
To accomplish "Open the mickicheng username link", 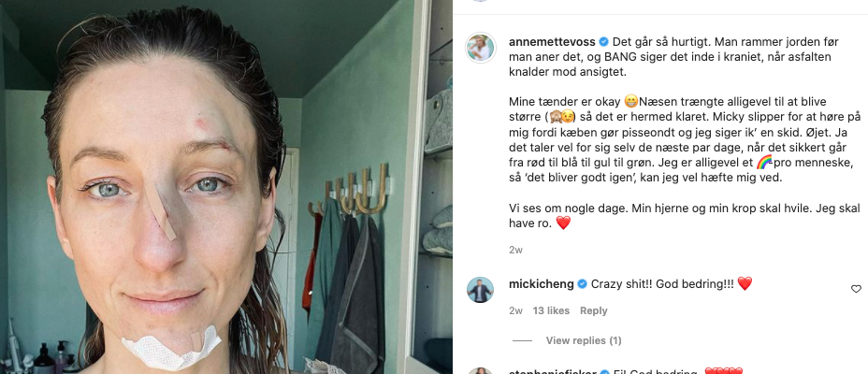I will [x=542, y=284].
